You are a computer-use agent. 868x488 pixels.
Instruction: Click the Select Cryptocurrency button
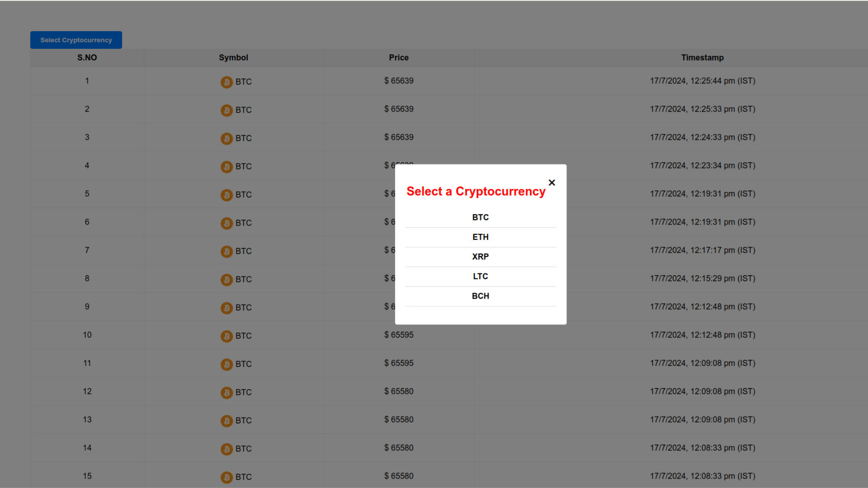76,40
